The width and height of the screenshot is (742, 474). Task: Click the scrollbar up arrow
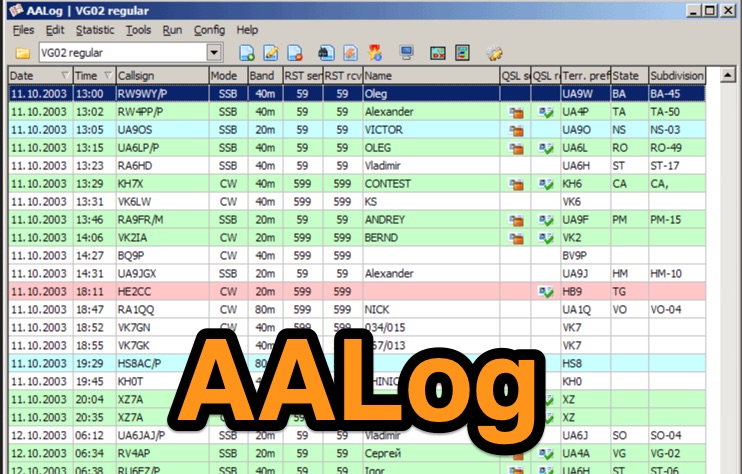[x=727, y=75]
